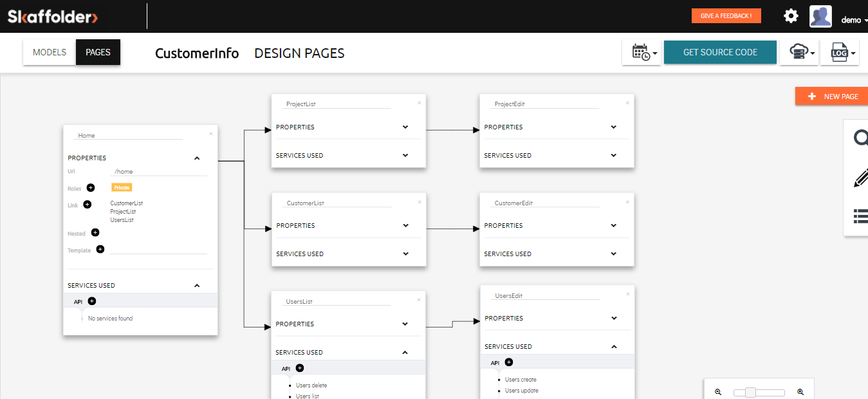Add API service to UsersList page

pyautogui.click(x=299, y=368)
